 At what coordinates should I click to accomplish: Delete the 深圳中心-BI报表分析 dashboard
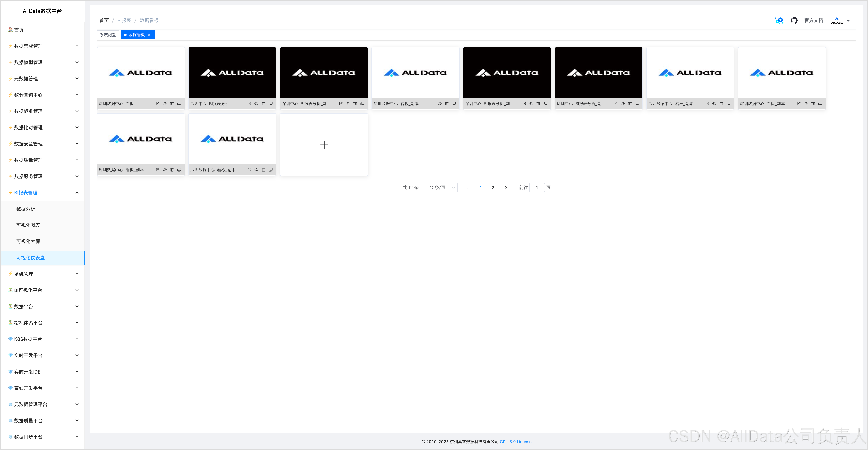[264, 104]
